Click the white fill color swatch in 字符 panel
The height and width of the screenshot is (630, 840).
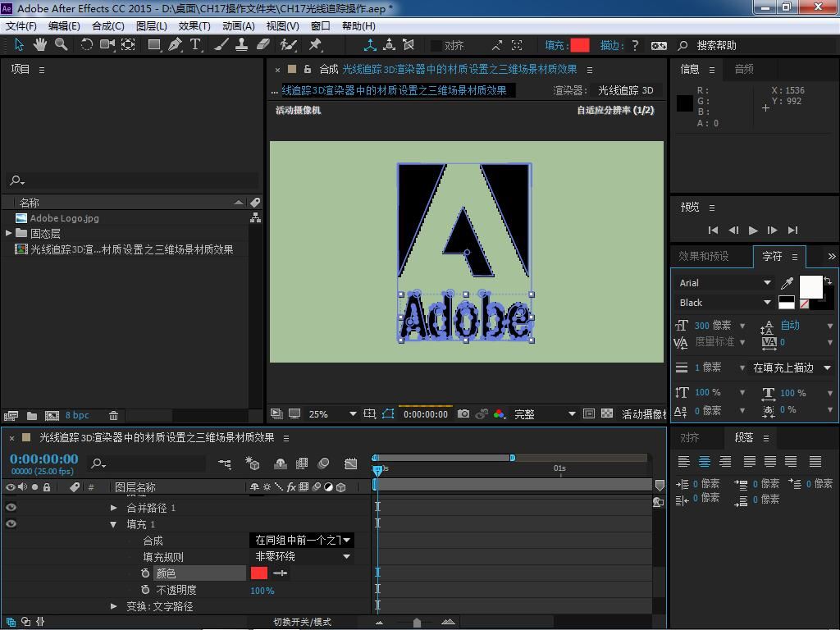tap(810, 287)
